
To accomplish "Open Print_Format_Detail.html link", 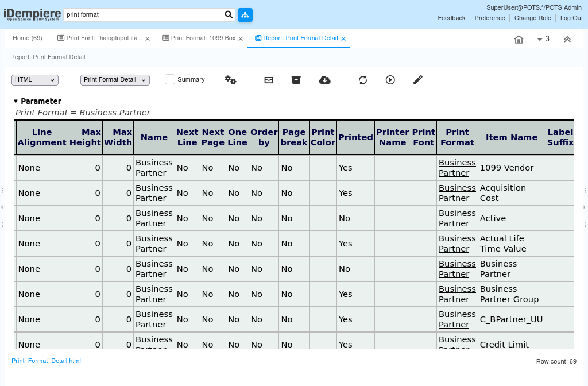I will [46, 361].
